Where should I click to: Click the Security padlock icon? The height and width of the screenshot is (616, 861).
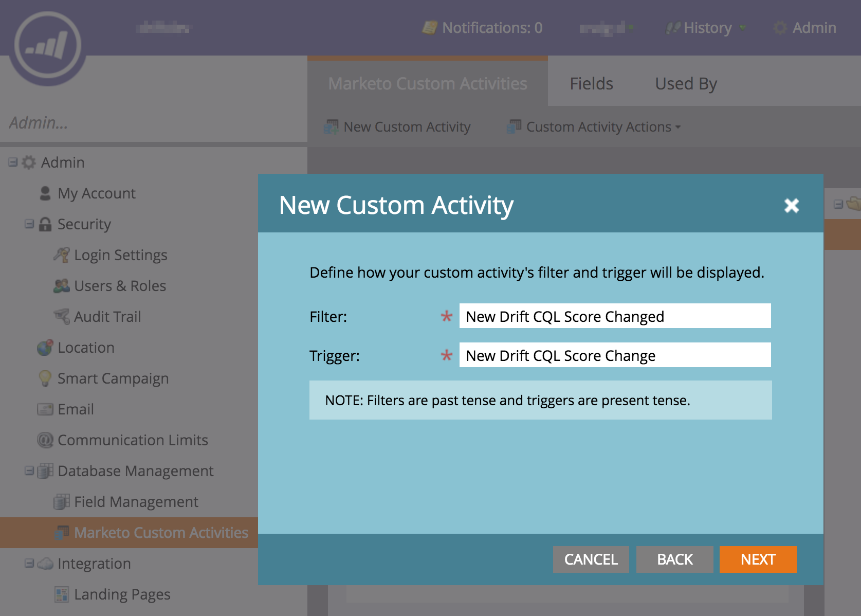45,224
